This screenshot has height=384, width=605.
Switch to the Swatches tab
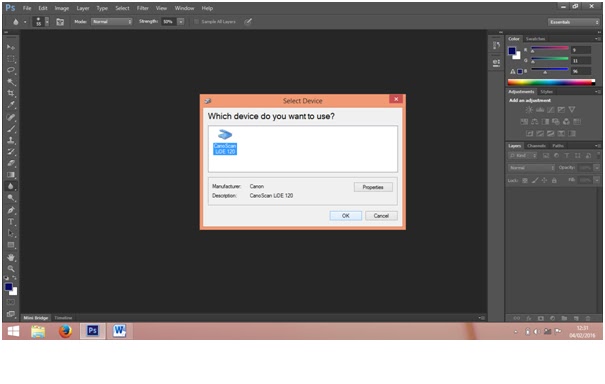click(x=535, y=39)
